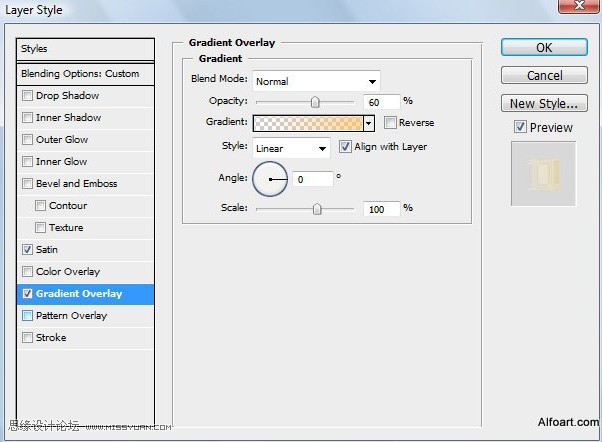
Task: Uncheck the Gradient Overlay checkbox
Action: coord(27,293)
